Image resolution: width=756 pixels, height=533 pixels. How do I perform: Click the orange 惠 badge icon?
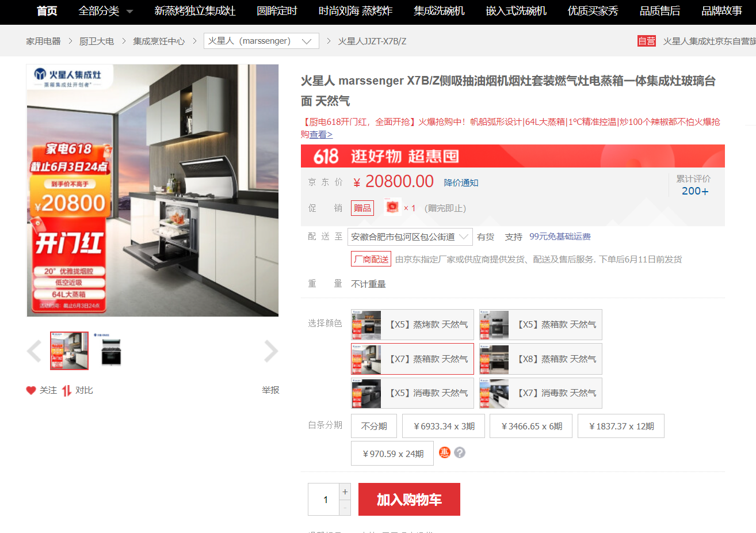[x=444, y=452]
